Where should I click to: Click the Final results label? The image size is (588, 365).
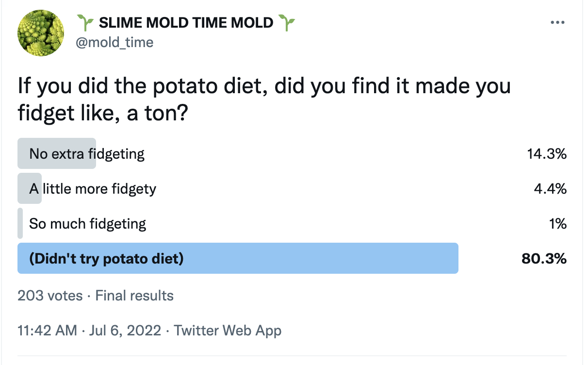click(x=134, y=296)
